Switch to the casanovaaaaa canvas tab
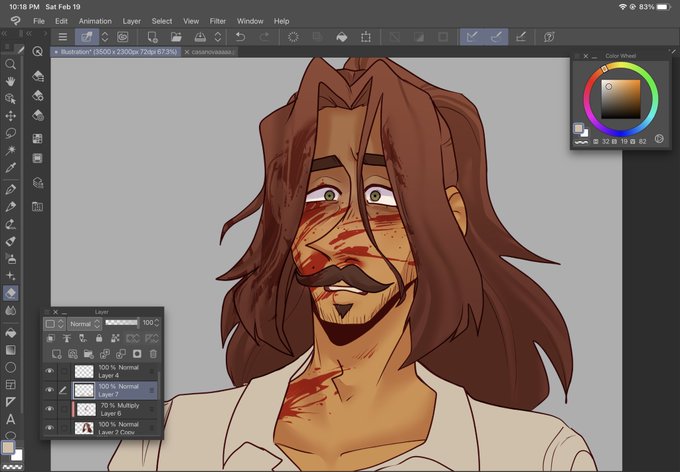 (209, 52)
